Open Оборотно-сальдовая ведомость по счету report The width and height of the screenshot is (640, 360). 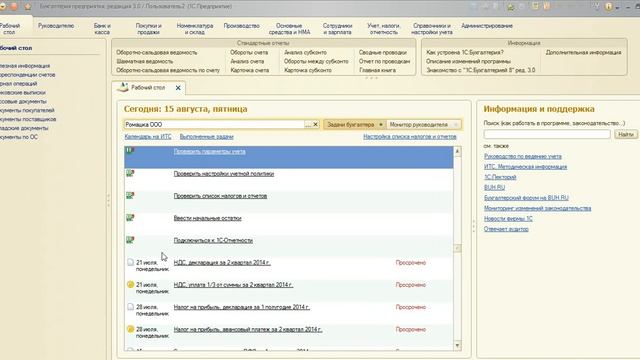(168, 70)
